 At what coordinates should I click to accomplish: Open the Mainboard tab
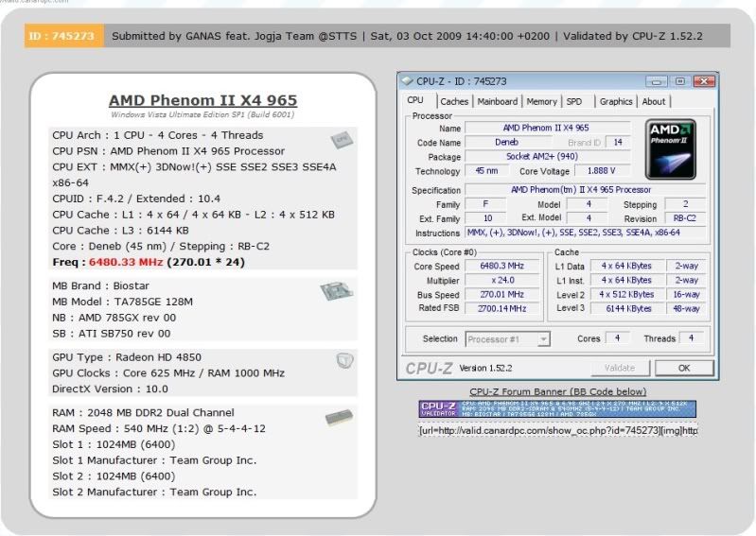pos(497,101)
